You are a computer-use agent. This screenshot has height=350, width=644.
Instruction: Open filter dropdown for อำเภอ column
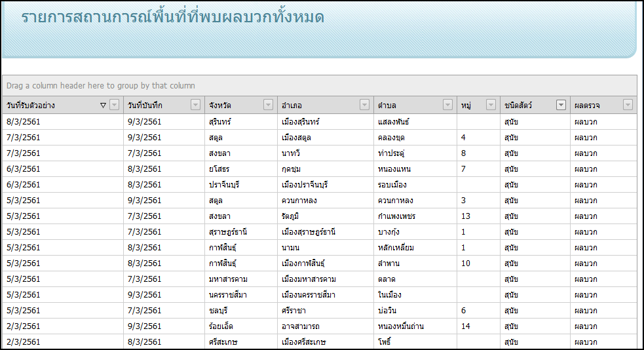(x=365, y=105)
